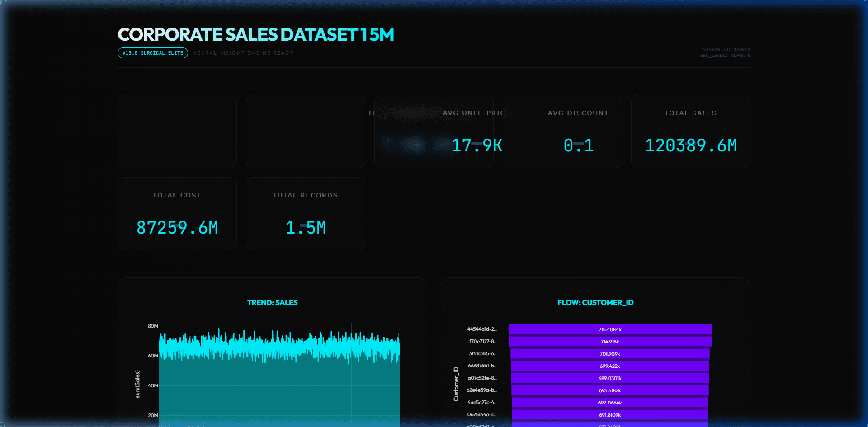
Task: Click the V13.0 SURGICAL ELITE badge
Action: pyautogui.click(x=153, y=53)
